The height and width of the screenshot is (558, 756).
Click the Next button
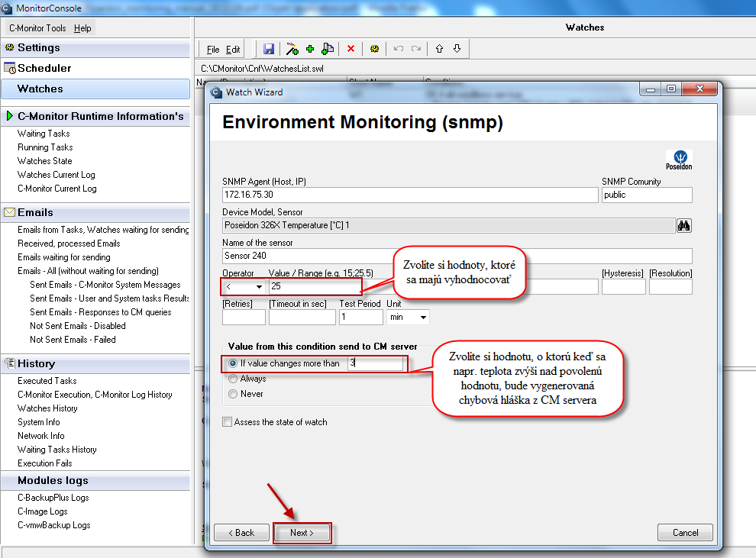pos(302,533)
